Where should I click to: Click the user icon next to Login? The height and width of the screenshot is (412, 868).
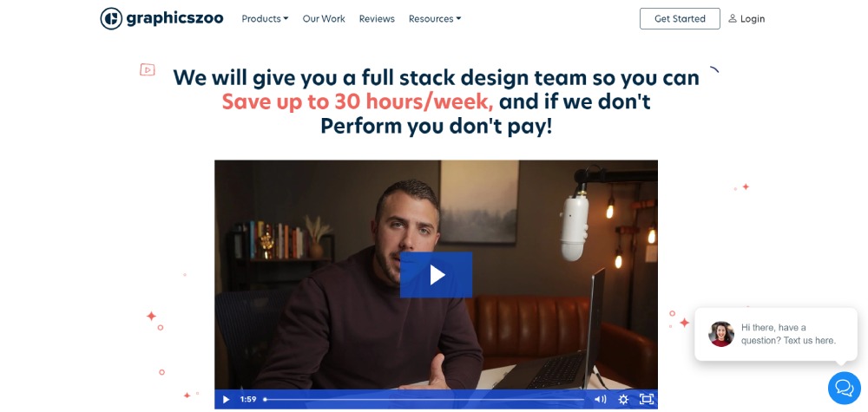coord(733,19)
